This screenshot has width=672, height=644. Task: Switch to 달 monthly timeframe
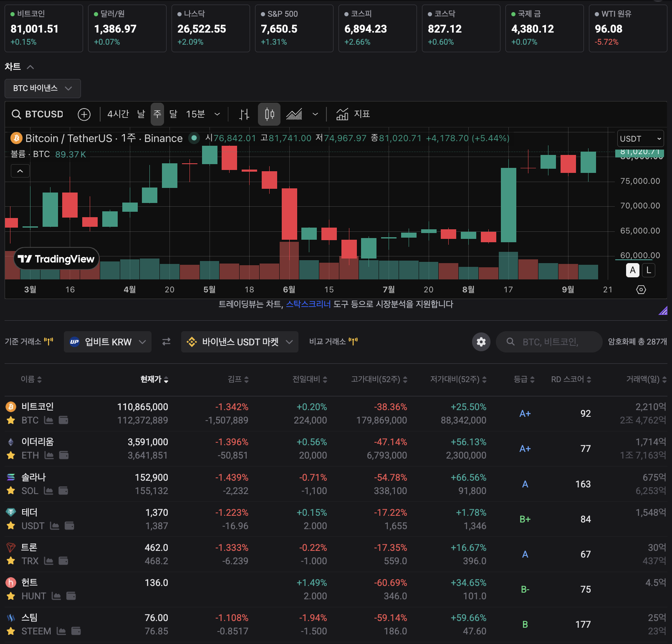click(x=173, y=114)
